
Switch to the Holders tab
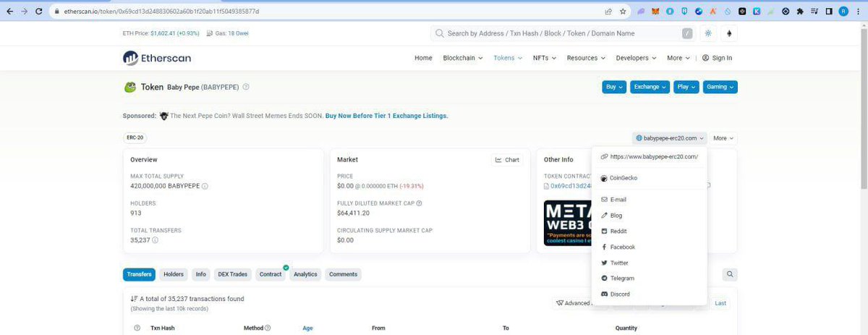pos(174,274)
